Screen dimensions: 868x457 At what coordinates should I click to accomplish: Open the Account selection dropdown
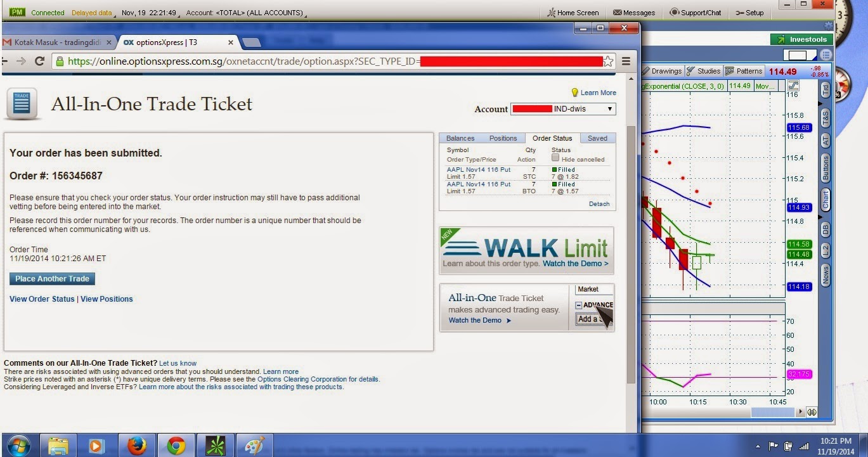pos(563,109)
